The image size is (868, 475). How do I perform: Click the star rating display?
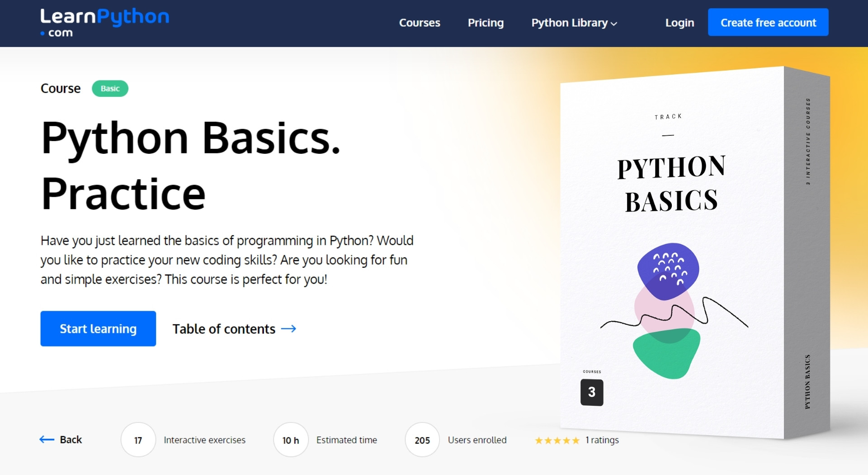click(556, 439)
